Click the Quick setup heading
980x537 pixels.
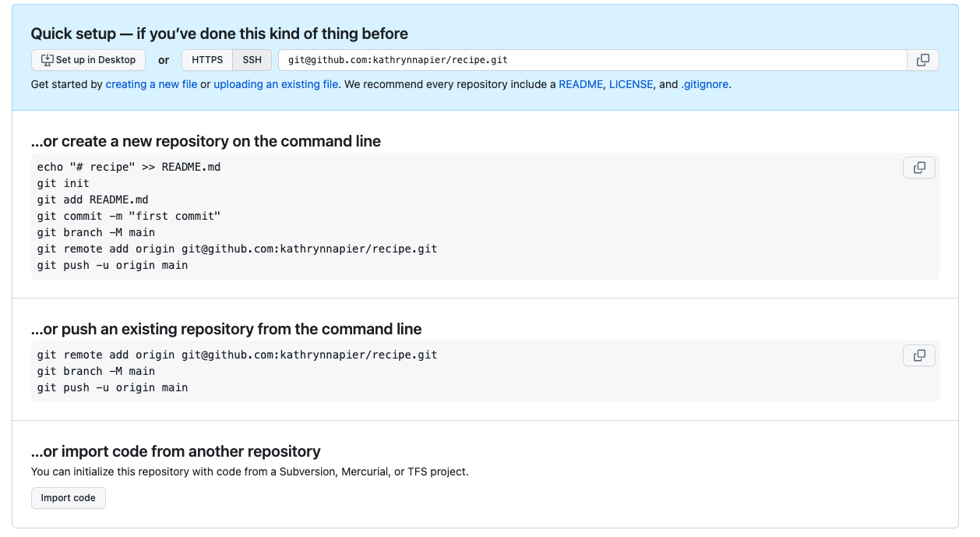(219, 34)
